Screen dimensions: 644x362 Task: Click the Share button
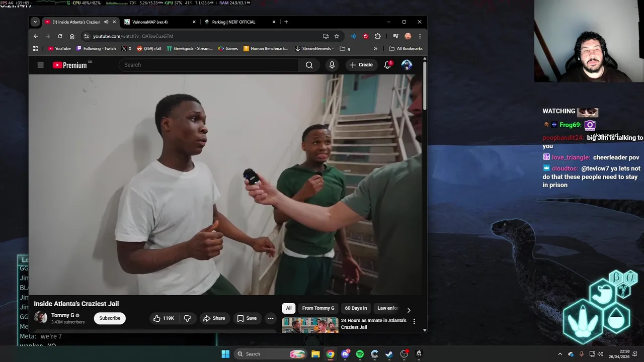click(x=214, y=318)
